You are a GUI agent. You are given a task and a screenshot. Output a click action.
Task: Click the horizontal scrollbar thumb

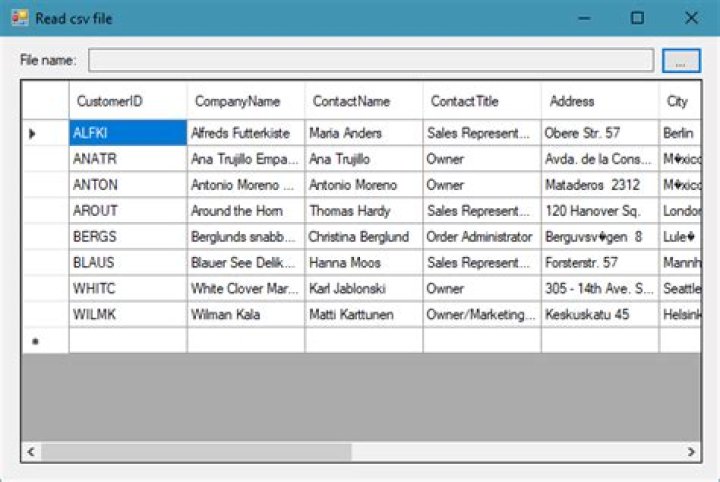click(x=196, y=452)
